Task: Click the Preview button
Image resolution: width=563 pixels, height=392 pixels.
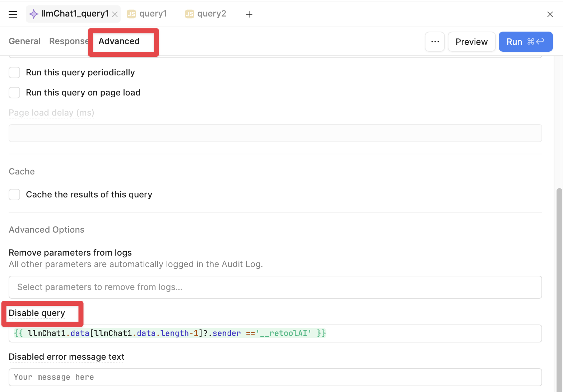Action: click(471, 42)
